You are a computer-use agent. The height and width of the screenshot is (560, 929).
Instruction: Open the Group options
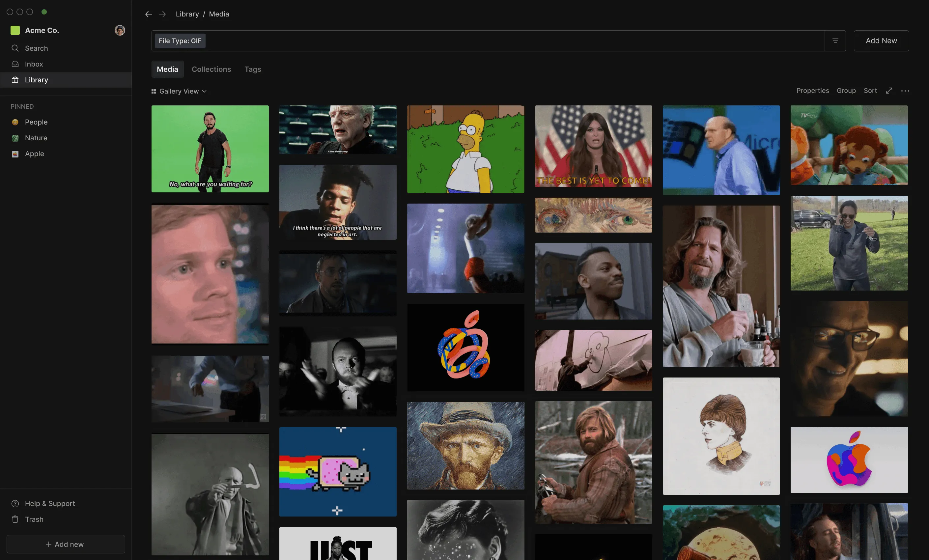pyautogui.click(x=846, y=91)
